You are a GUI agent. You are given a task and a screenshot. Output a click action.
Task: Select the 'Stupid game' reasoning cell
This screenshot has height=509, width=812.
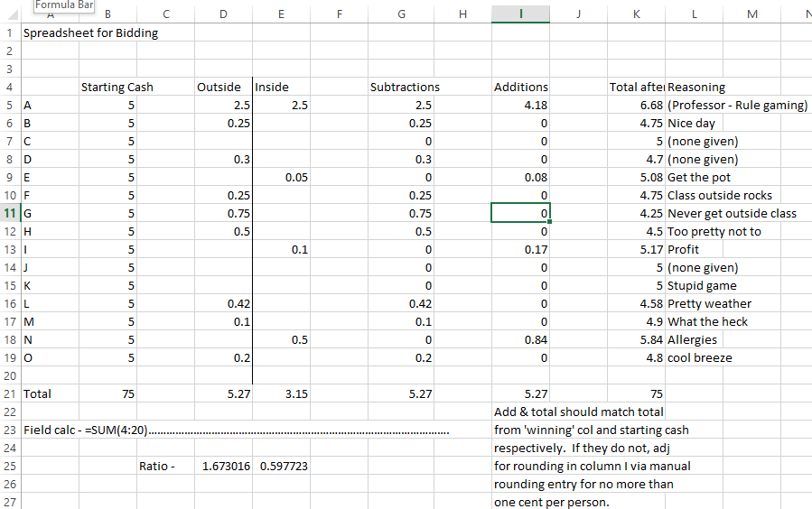coord(702,286)
